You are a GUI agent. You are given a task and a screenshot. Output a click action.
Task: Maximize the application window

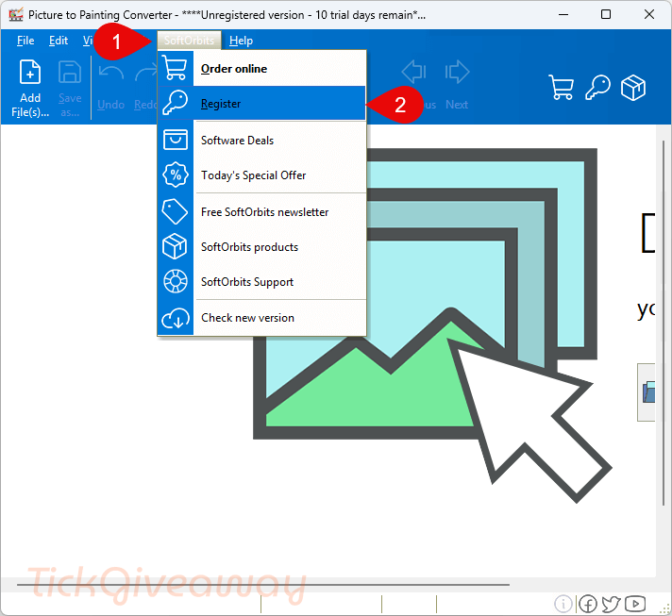[x=606, y=14]
